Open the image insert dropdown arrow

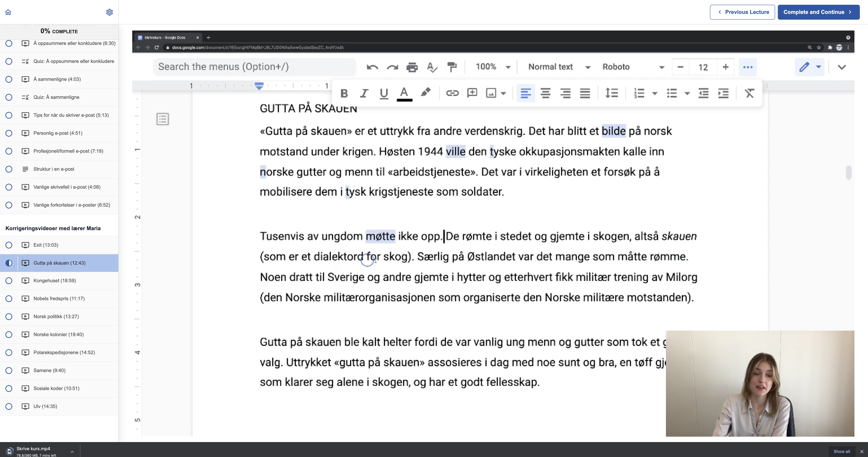503,94
